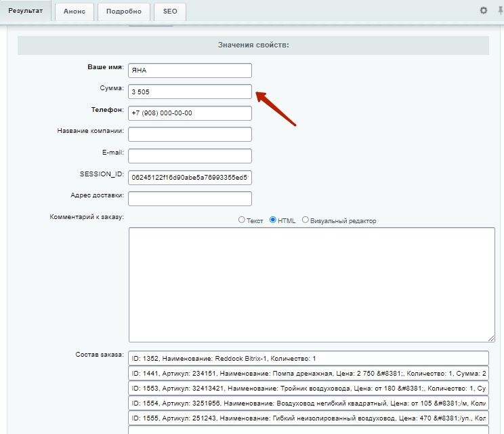The image size is (504, 434).
Task: Select the Визуальный редактор radio button
Action: [x=306, y=220]
